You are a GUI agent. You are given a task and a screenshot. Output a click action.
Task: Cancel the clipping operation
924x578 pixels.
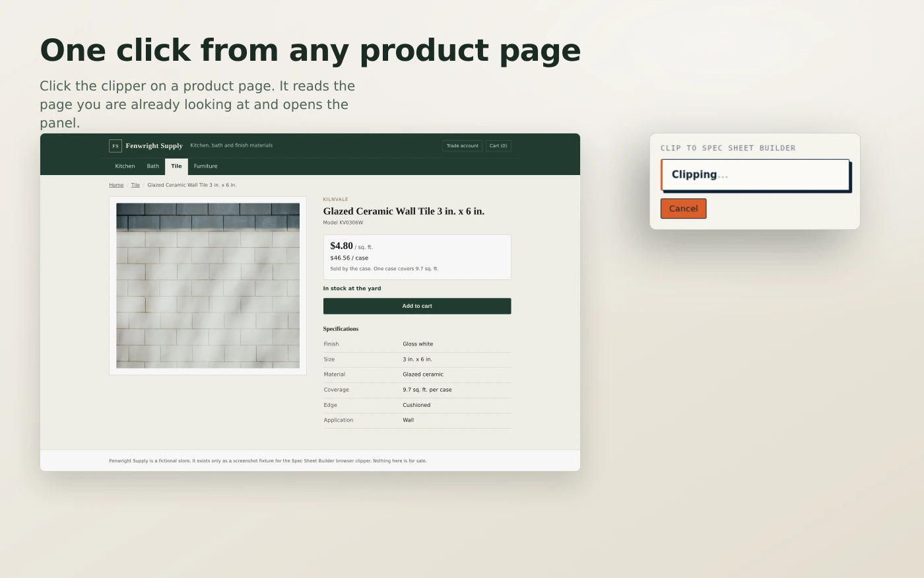pos(683,209)
